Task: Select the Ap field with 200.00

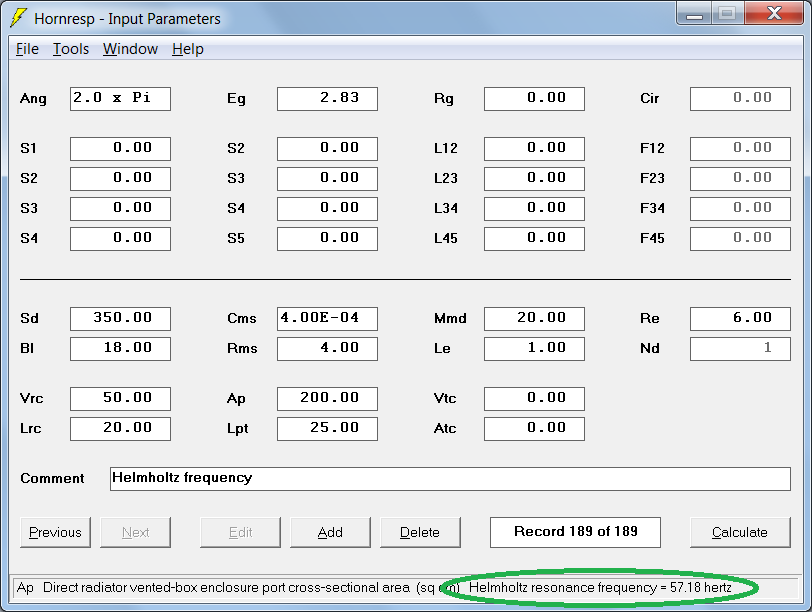Action: click(x=327, y=399)
